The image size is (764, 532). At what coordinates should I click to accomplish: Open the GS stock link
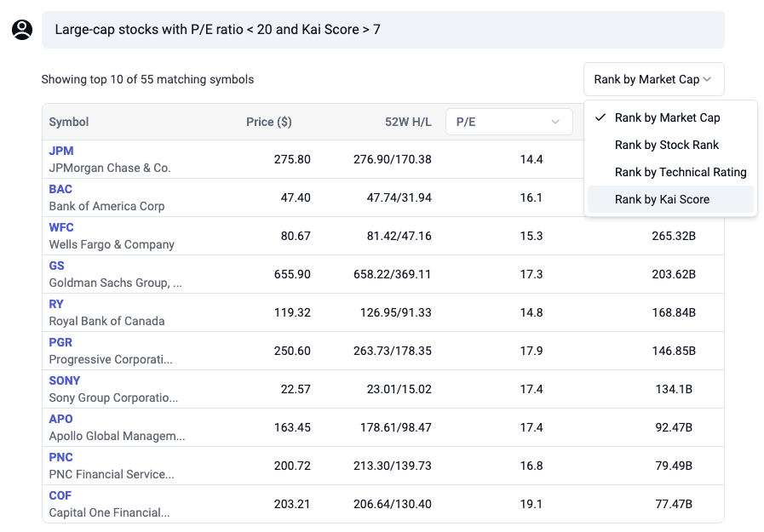coord(56,266)
